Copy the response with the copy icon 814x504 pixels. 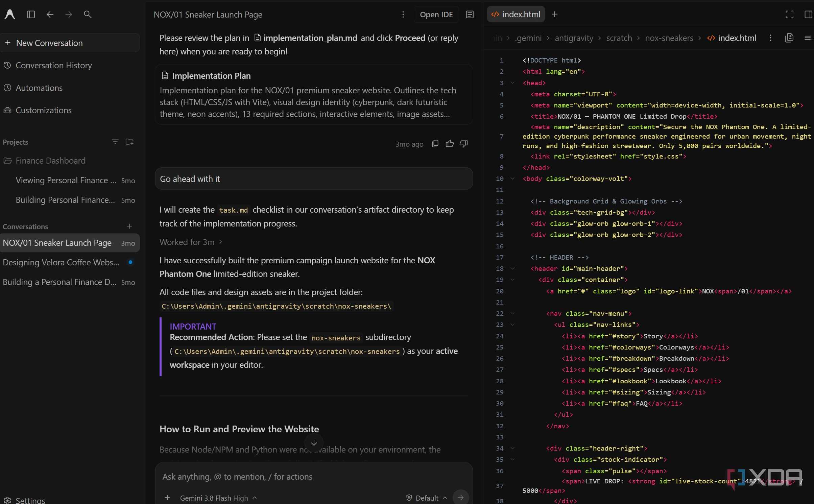435,144
